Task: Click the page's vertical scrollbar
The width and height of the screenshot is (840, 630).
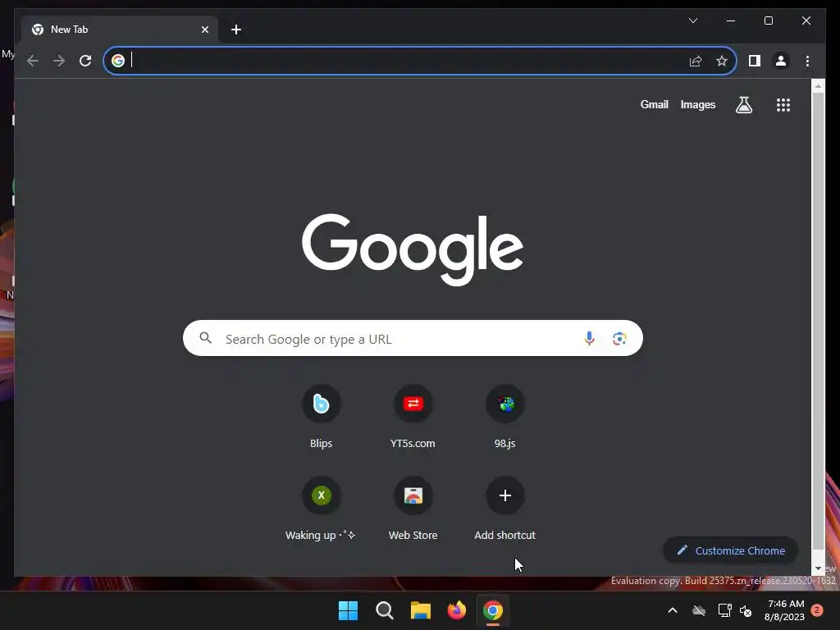Action: point(818,322)
